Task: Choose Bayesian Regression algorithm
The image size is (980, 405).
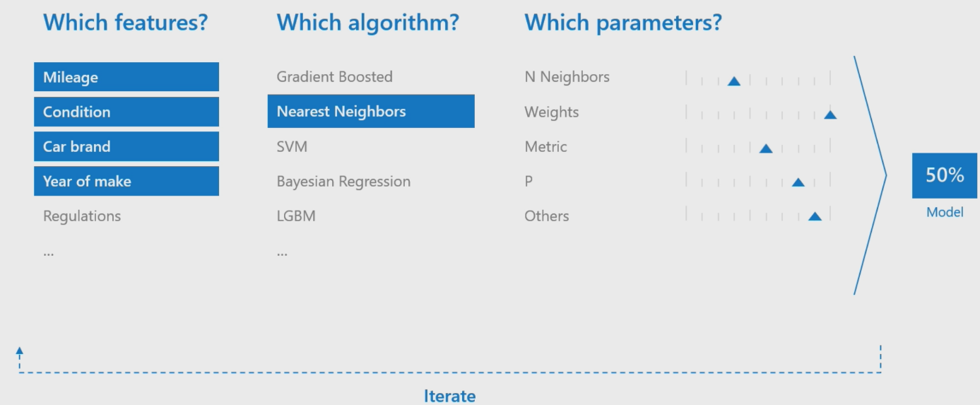Action: click(x=343, y=182)
